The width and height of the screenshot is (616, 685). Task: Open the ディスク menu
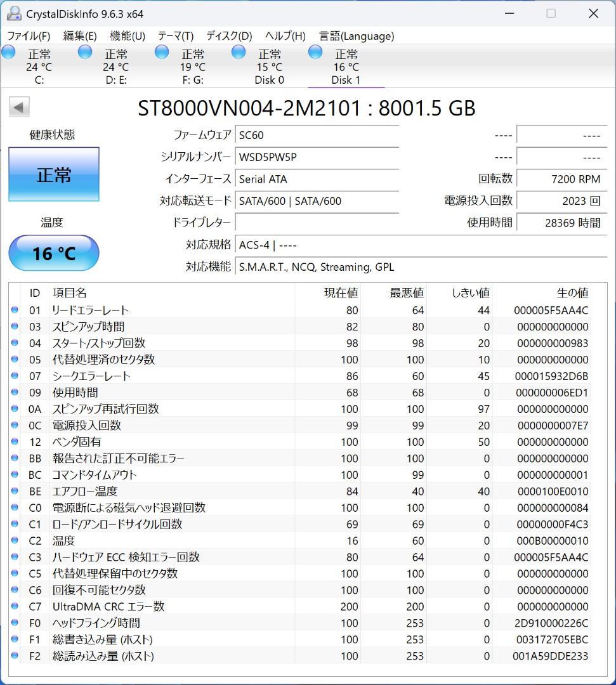click(228, 36)
